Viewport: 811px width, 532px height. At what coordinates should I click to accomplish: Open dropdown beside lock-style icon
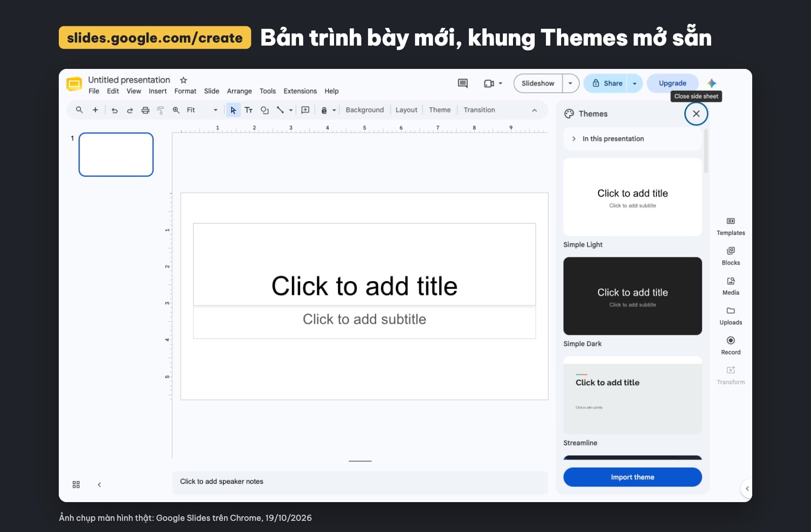click(x=335, y=110)
